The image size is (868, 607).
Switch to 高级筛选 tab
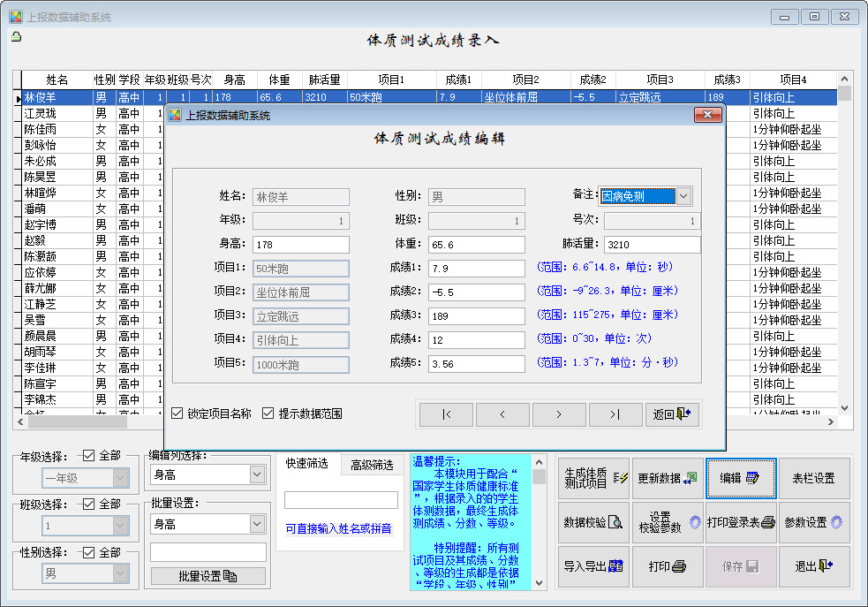click(x=372, y=466)
